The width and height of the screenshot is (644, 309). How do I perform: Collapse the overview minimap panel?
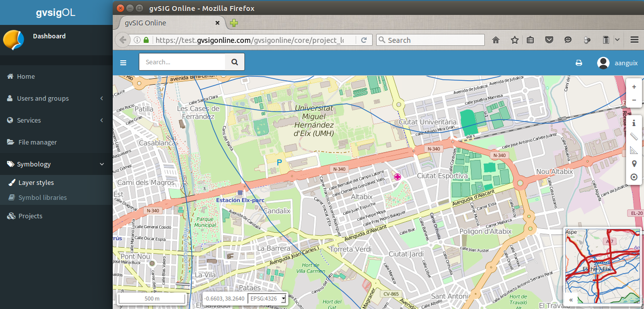point(571,300)
